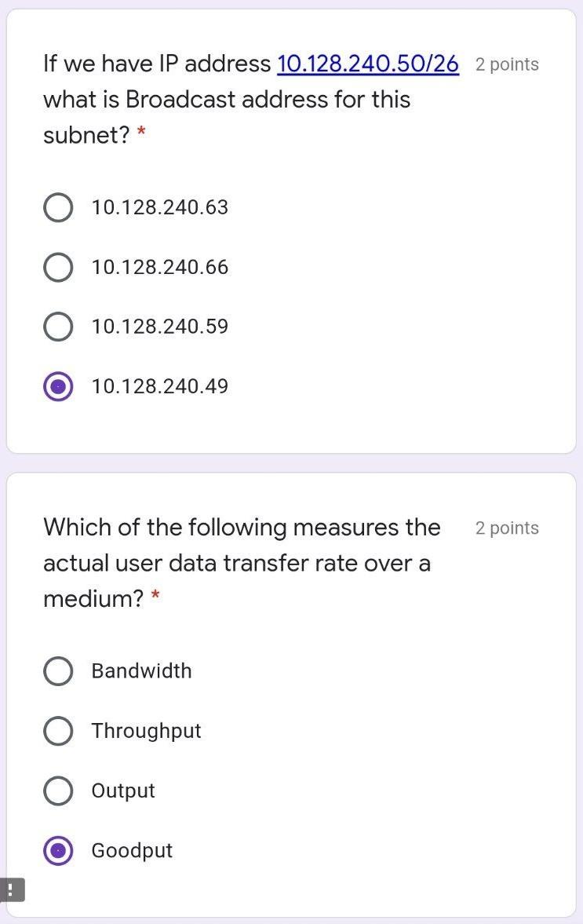Click the data transfer rate question text
The height and width of the screenshot is (924, 583).
click(235, 563)
